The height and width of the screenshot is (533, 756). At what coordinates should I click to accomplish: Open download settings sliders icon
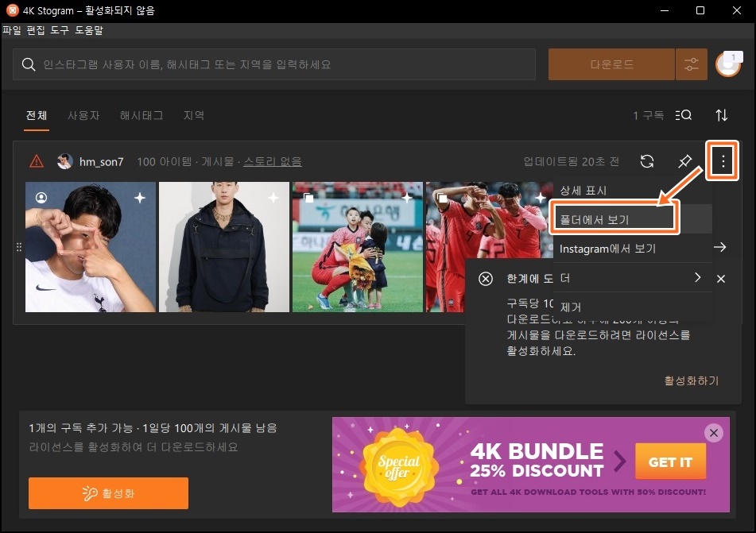(x=692, y=64)
